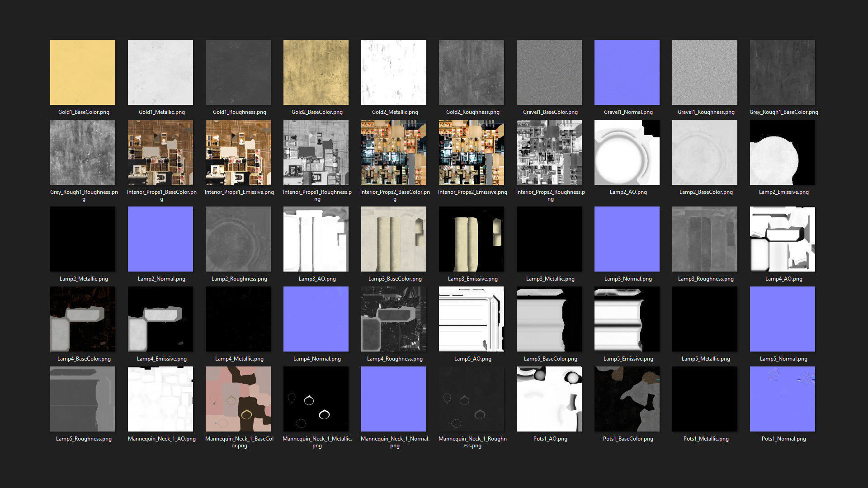Select the Gold1_BaseColor.png thumbnail
The width and height of the screenshot is (868, 488).
coord(83,72)
